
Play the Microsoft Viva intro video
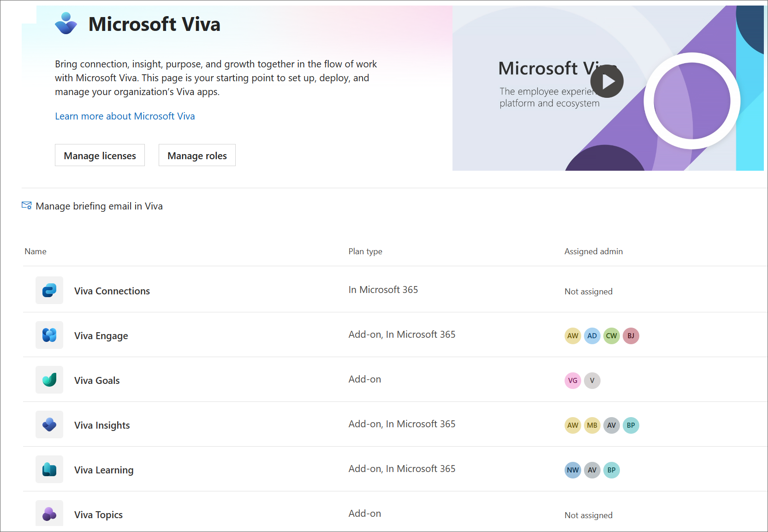coord(607,81)
